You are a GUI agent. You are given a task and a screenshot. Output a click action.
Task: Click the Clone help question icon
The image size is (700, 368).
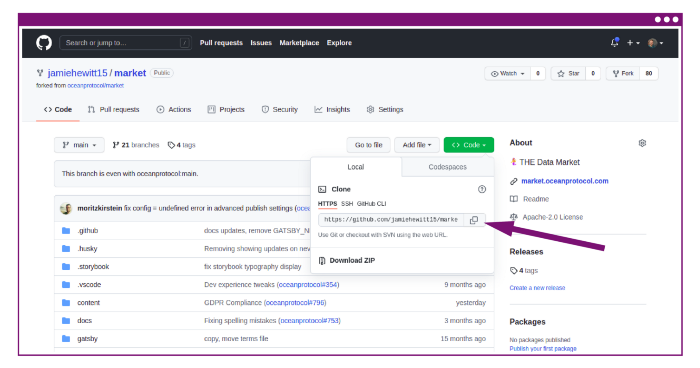pyautogui.click(x=482, y=189)
